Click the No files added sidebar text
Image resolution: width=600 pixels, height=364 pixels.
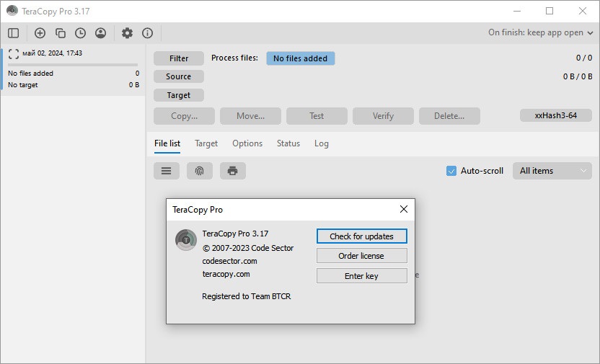[30, 74]
